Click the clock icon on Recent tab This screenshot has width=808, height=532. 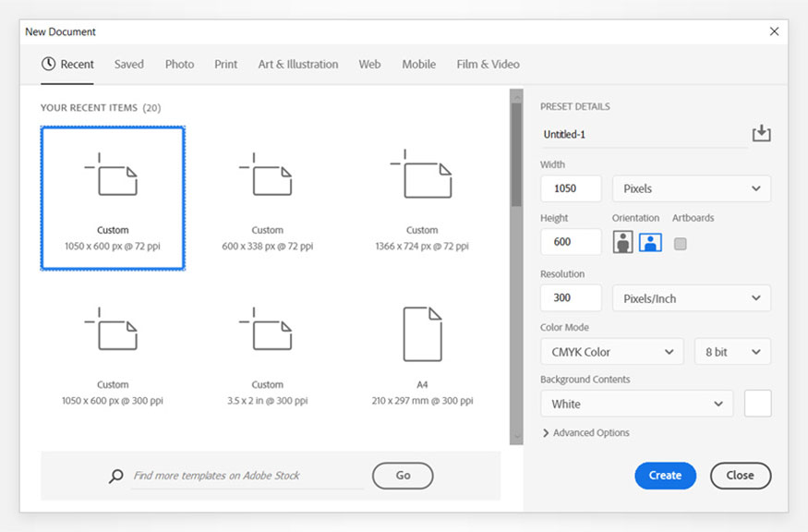(x=48, y=64)
